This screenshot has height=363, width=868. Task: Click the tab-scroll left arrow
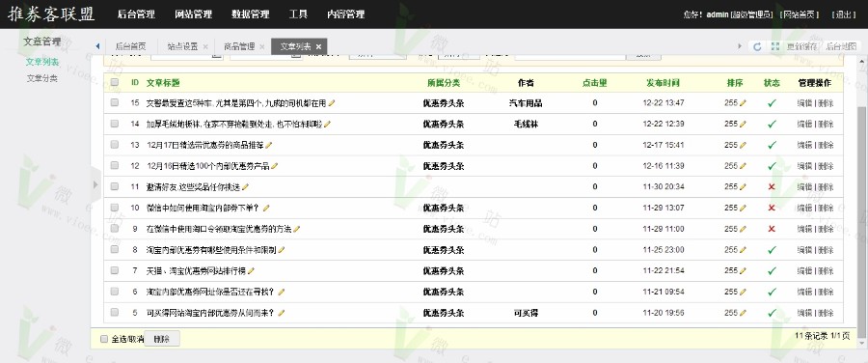click(98, 46)
